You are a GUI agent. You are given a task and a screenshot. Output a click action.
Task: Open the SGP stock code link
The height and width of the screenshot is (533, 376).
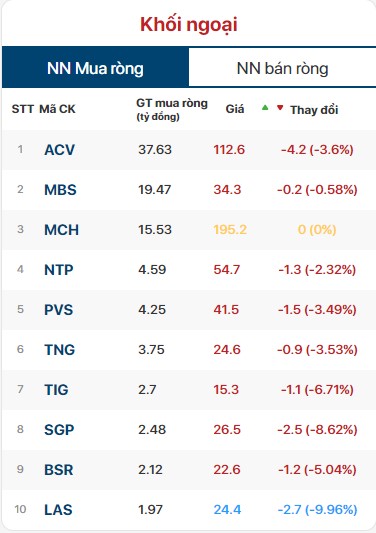coord(59,430)
